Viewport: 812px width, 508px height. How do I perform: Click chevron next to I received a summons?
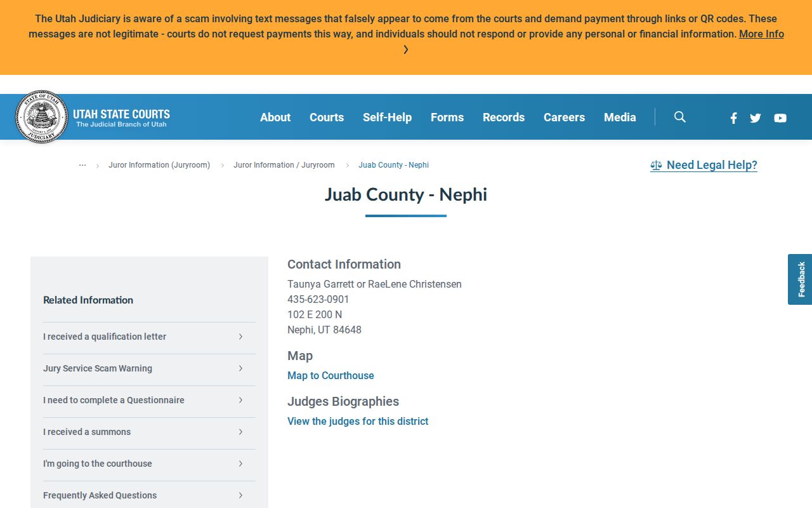tap(240, 432)
